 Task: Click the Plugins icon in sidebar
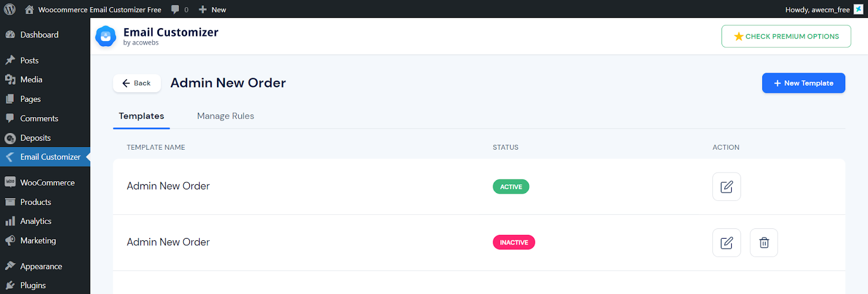coord(10,285)
